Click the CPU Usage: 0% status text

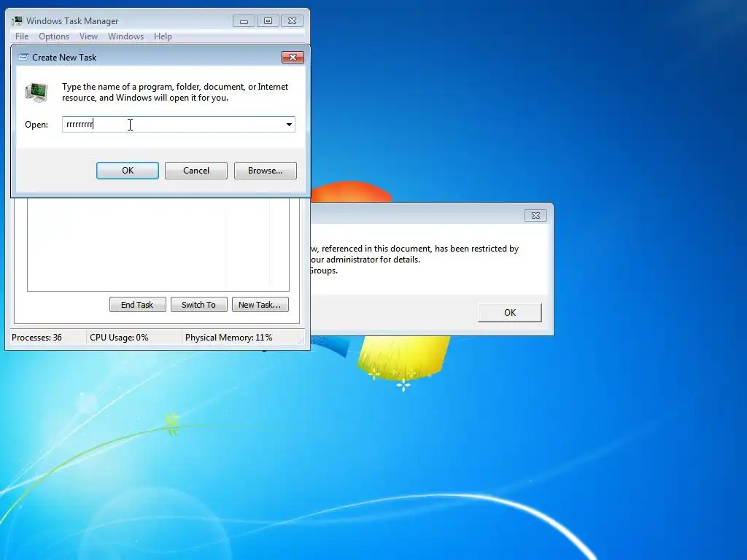pyautogui.click(x=119, y=337)
